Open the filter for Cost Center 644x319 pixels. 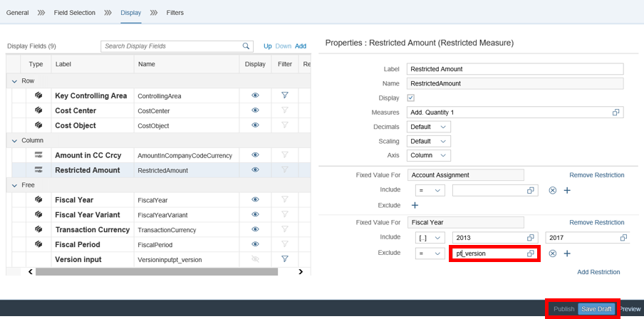pos(285,110)
